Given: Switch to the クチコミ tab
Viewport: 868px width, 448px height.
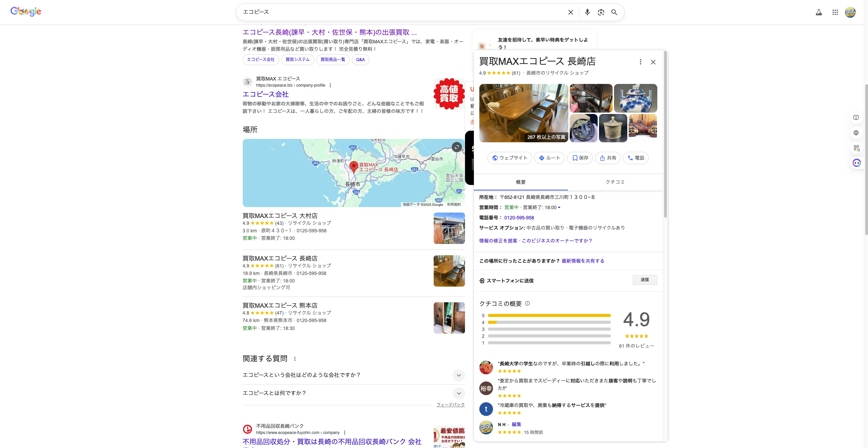Looking at the screenshot, I should click(615, 182).
